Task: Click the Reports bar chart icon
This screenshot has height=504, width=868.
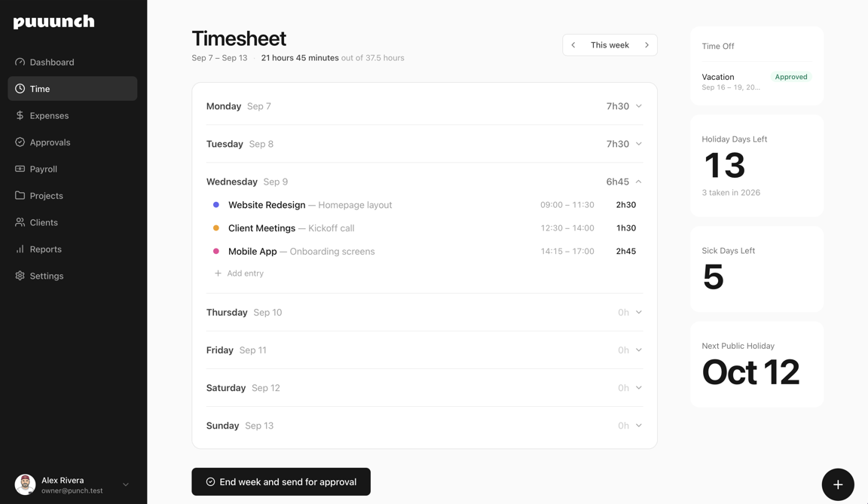Action: click(x=20, y=249)
